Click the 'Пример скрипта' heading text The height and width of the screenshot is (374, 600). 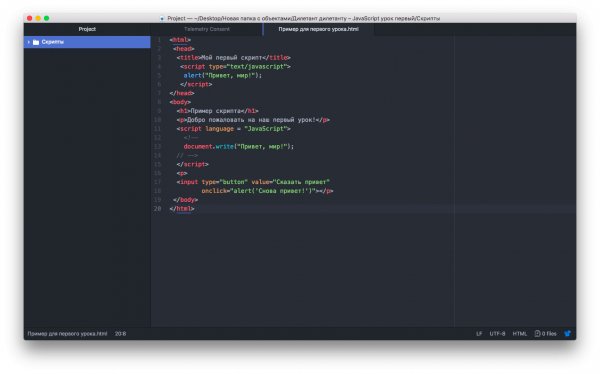pos(215,111)
